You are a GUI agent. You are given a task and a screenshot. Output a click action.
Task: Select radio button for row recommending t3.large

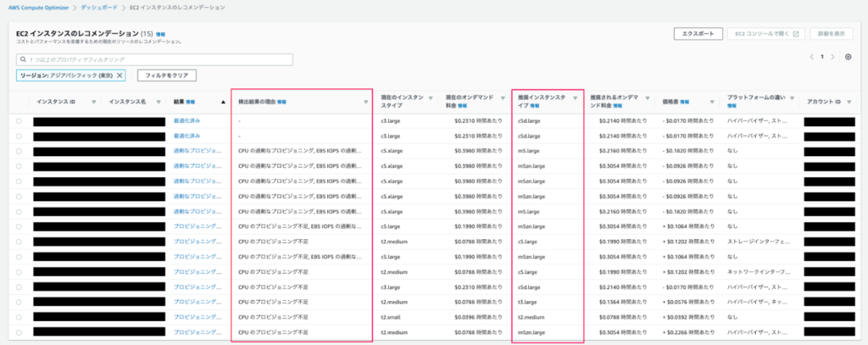click(19, 303)
